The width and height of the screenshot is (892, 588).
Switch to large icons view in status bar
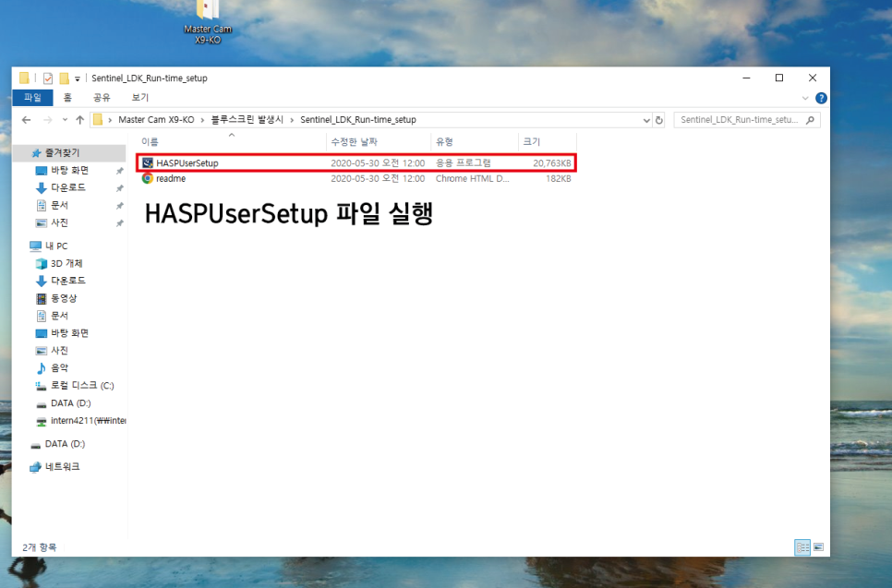819,547
